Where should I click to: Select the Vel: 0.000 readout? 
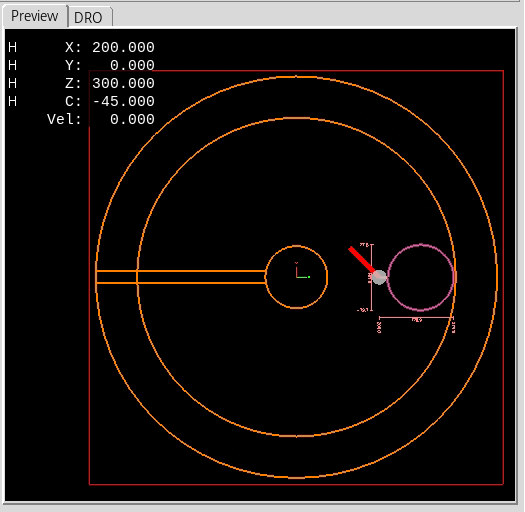click(100, 119)
